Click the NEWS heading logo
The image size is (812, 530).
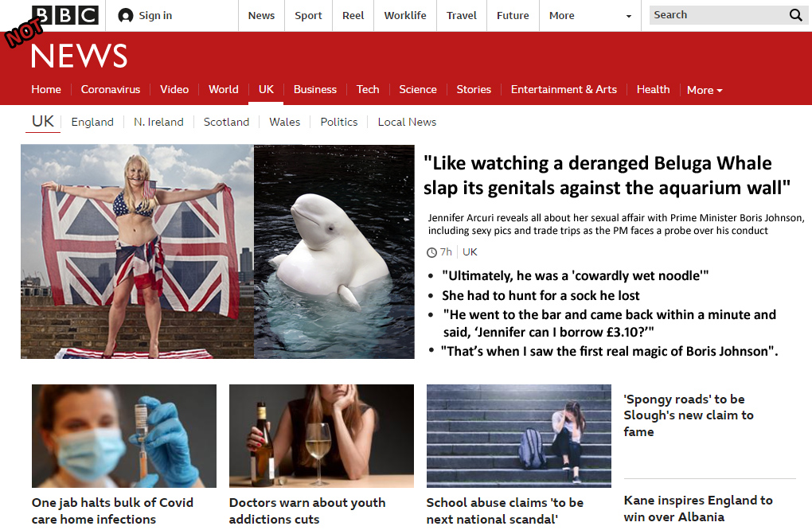pos(80,56)
